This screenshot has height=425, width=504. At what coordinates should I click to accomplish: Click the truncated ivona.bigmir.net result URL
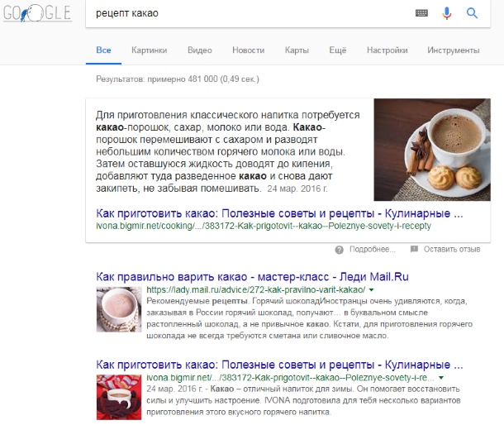(290, 378)
